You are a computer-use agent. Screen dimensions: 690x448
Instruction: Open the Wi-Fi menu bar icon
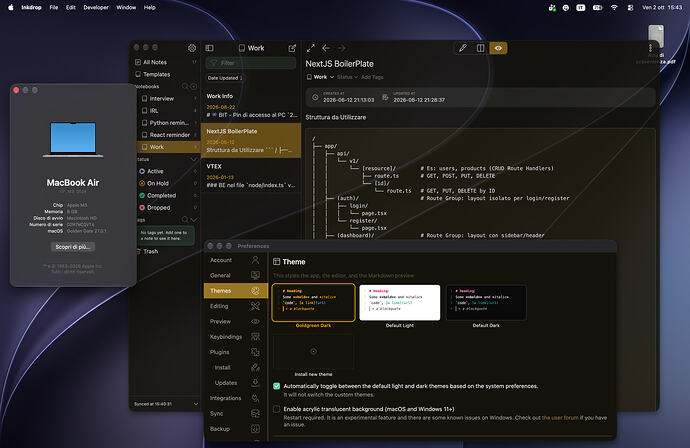[x=614, y=7]
